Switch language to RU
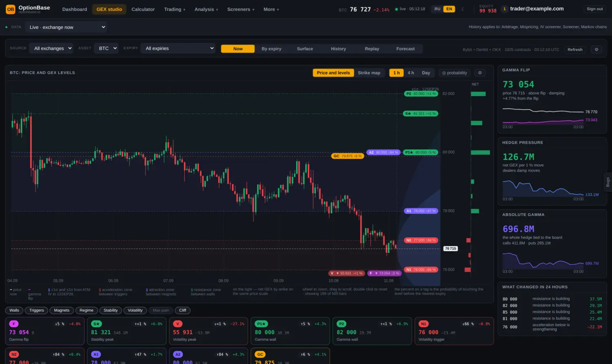 [x=437, y=9]
